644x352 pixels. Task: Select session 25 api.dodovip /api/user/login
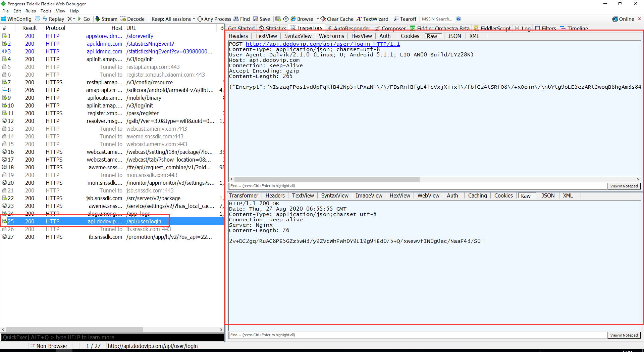[x=112, y=221]
